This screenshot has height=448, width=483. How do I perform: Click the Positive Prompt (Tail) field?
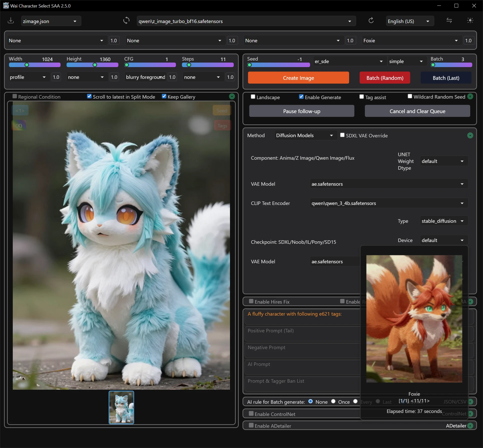pos(302,334)
